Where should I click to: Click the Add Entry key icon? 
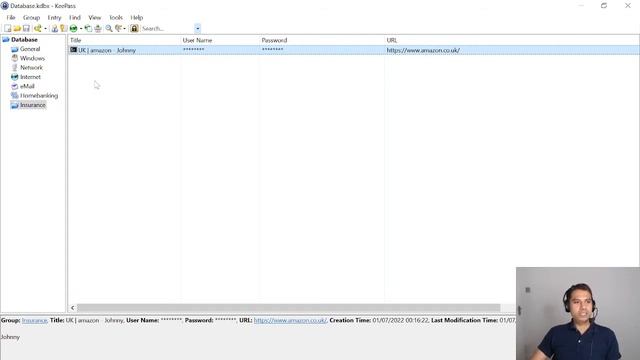pos(38,28)
